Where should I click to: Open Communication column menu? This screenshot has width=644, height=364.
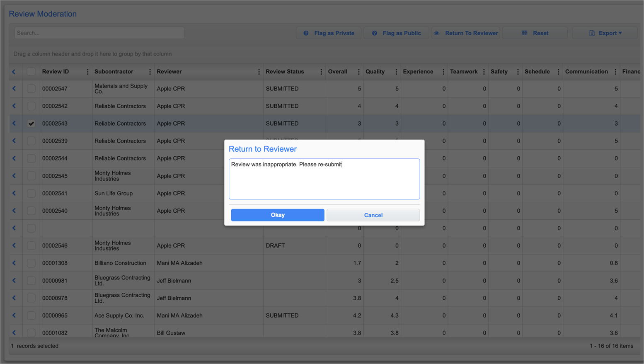[x=615, y=72]
